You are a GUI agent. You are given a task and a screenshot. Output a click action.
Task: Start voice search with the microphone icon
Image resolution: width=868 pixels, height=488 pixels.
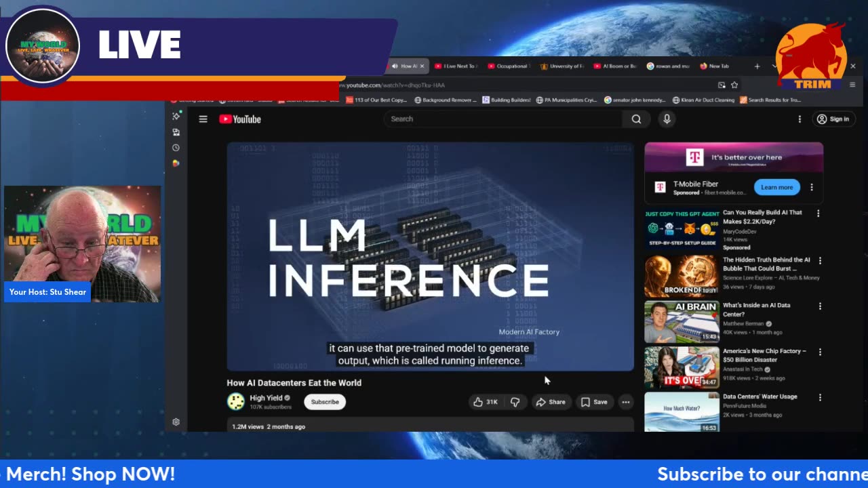[x=667, y=119]
